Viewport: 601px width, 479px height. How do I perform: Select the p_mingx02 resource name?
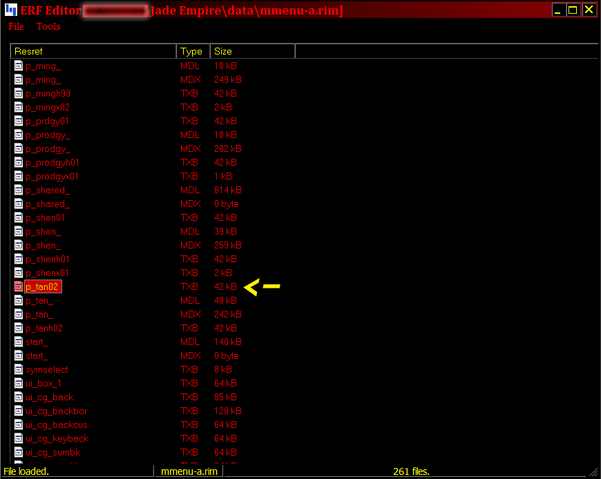click(x=48, y=108)
